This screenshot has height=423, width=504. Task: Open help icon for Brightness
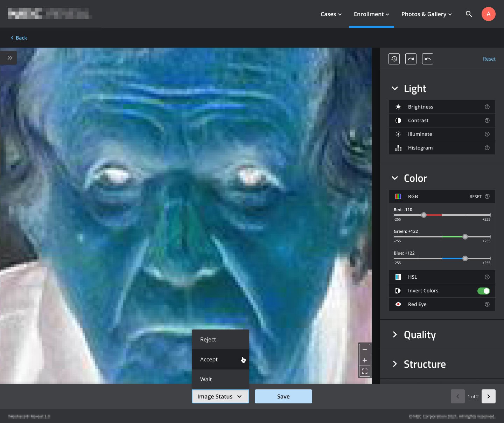tap(487, 107)
